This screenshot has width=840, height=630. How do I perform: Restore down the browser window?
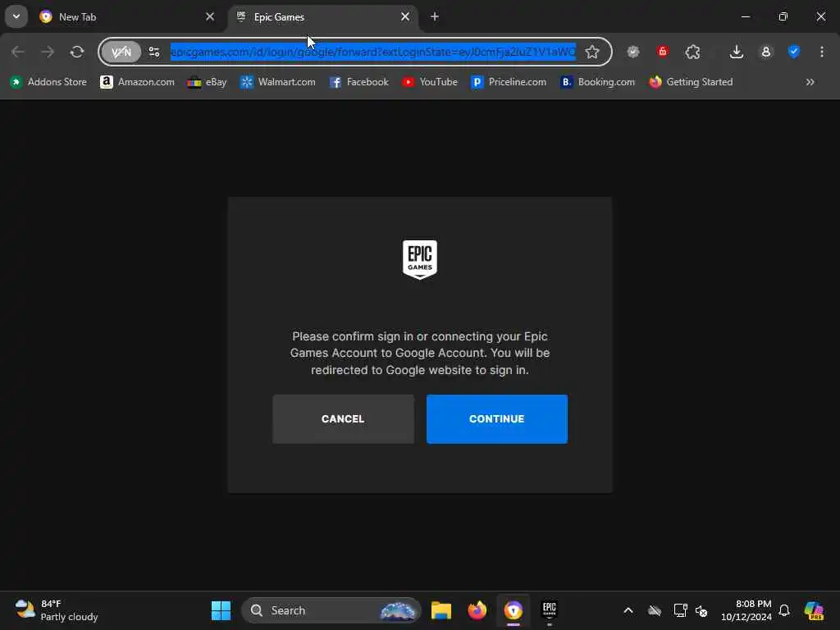pos(783,16)
